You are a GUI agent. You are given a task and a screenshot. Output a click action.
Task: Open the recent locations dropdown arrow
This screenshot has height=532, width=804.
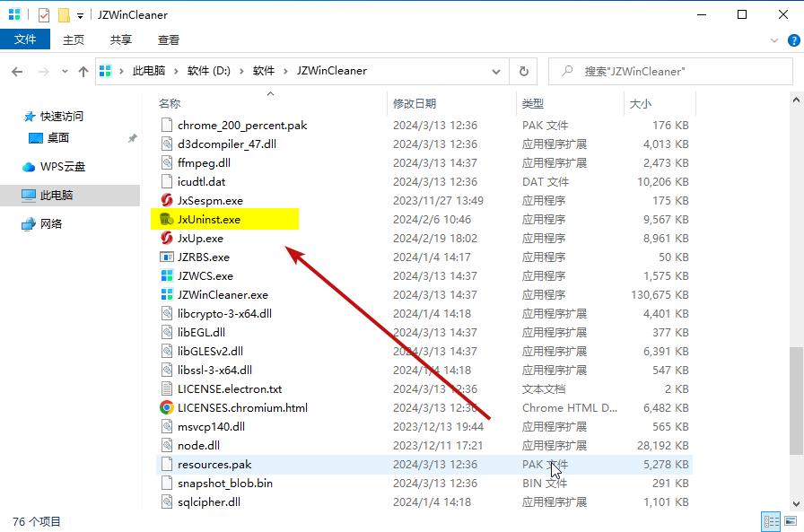click(64, 71)
